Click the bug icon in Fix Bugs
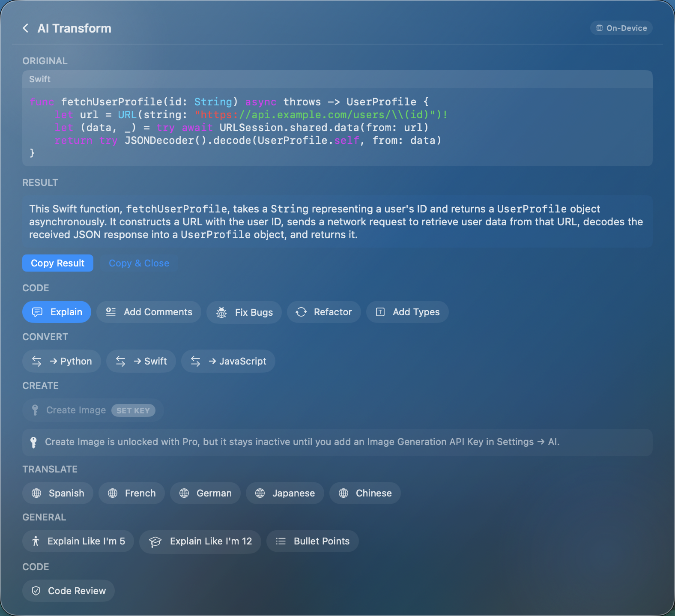 click(221, 312)
